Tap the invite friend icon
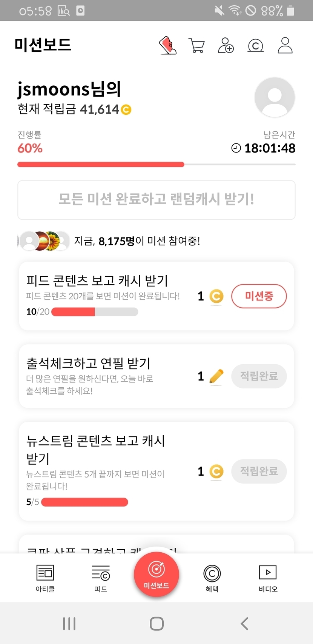 (226, 46)
